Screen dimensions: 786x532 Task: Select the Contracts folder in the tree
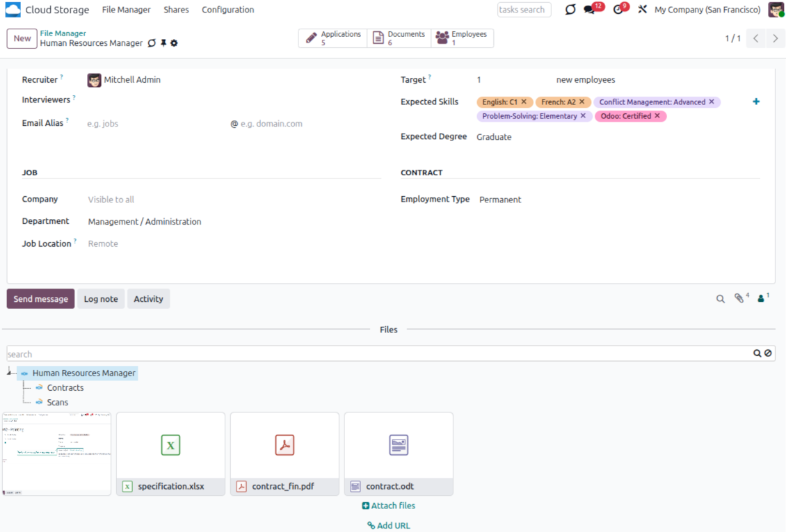click(65, 388)
